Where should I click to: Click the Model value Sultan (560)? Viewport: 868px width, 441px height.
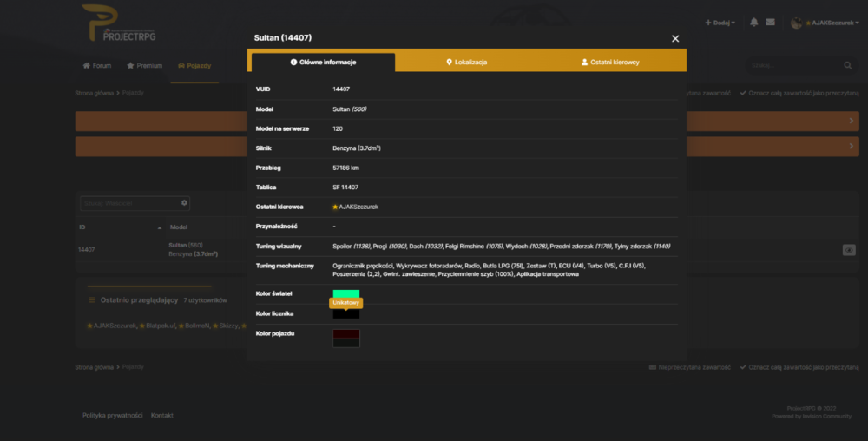click(349, 109)
